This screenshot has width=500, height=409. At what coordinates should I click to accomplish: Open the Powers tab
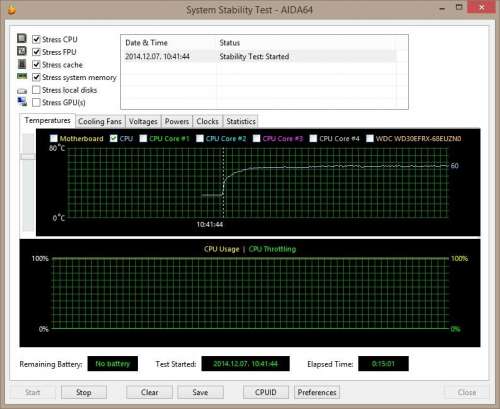point(177,121)
